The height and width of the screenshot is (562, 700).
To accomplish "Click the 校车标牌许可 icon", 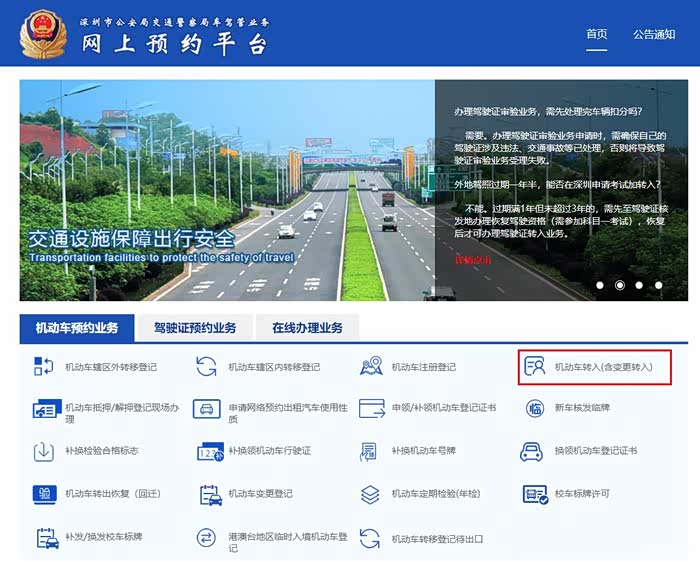I will pyautogui.click(x=535, y=494).
